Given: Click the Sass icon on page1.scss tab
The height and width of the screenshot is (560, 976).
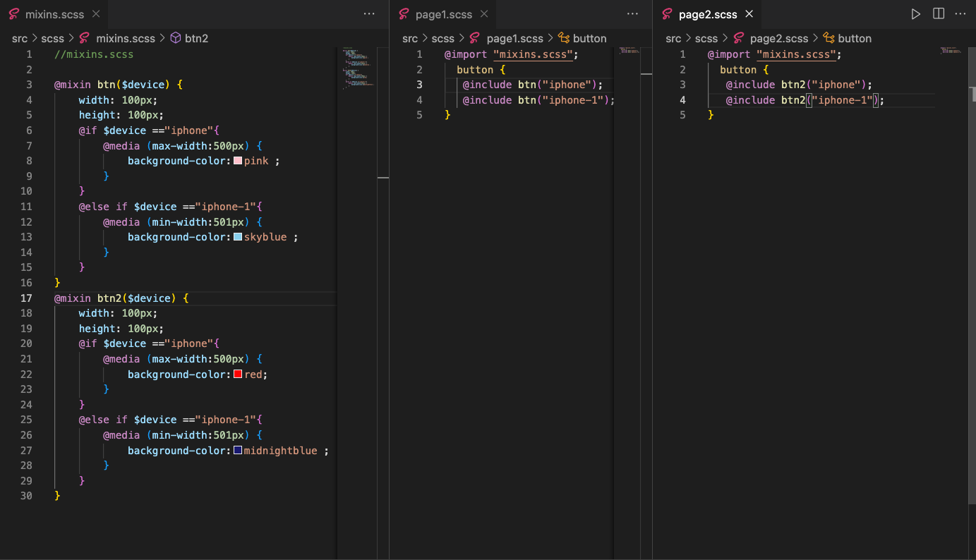Looking at the screenshot, I should pyautogui.click(x=404, y=14).
